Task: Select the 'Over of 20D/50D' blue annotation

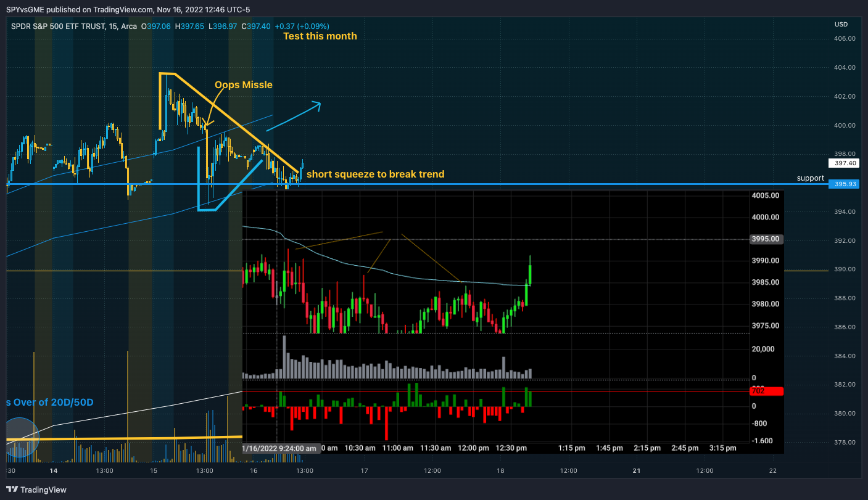Action: [x=49, y=402]
